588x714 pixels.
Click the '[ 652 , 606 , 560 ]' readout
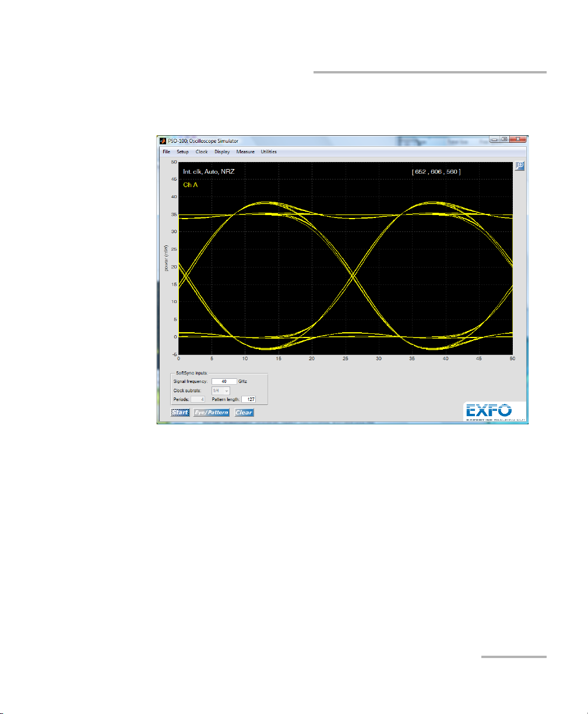436,172
